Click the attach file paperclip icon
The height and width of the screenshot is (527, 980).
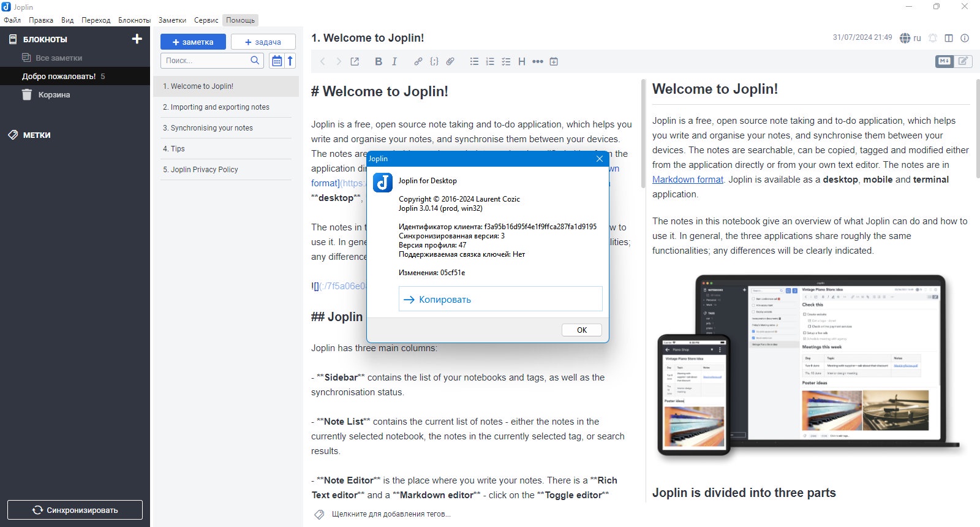pos(450,61)
